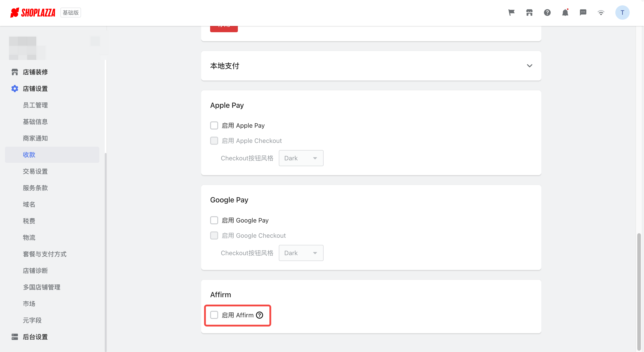Enable the 启用 Apple Pay checkbox
The width and height of the screenshot is (644, 352).
tap(214, 125)
